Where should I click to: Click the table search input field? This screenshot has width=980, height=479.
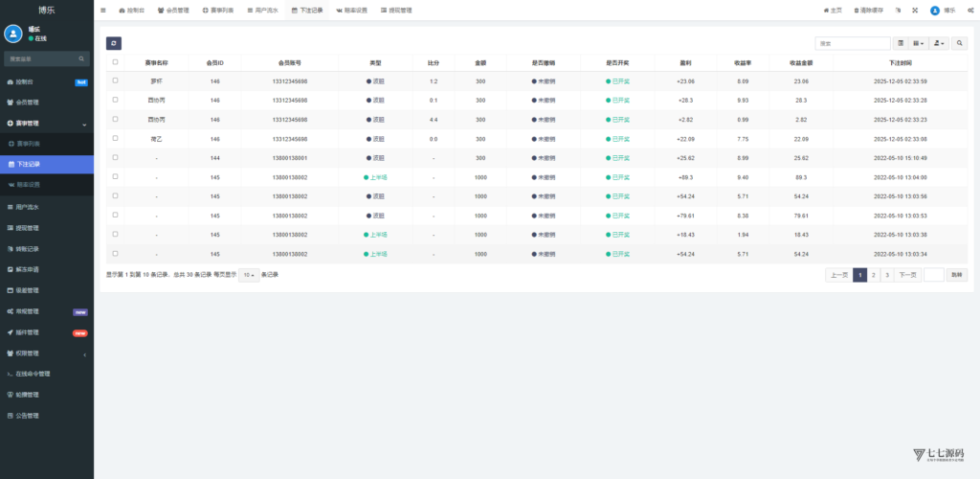coord(853,43)
